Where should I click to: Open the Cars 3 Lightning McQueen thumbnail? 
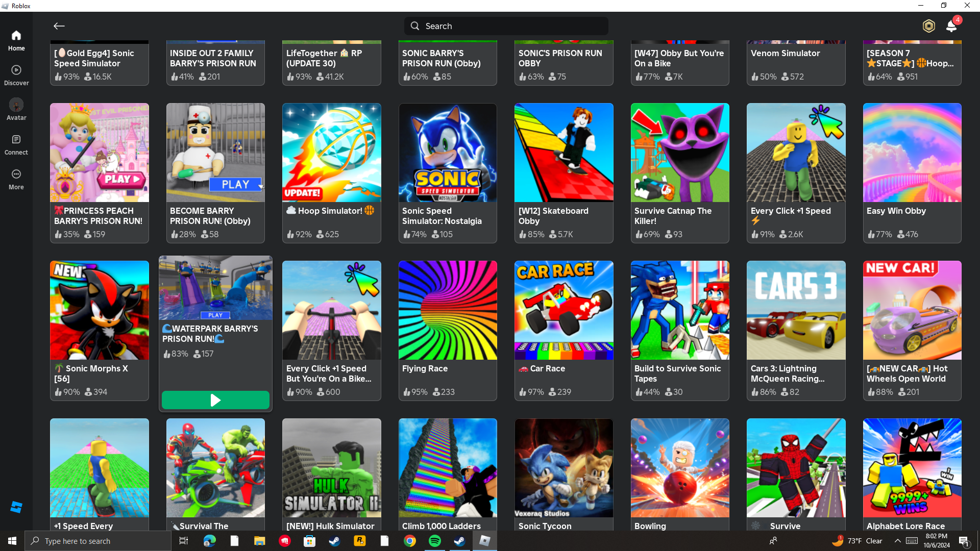(x=796, y=310)
